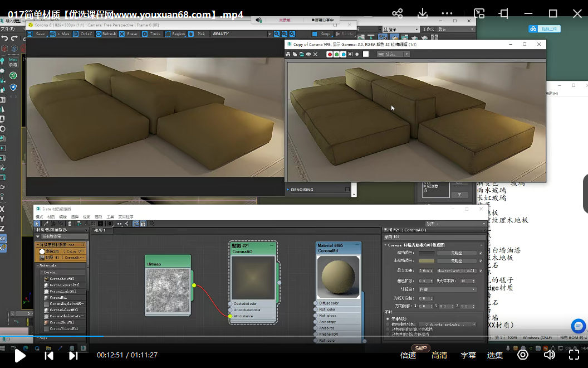Viewport: 588px width, 368px height.
Task: Open the '编辑' menu in Slate editor
Action: (63, 217)
